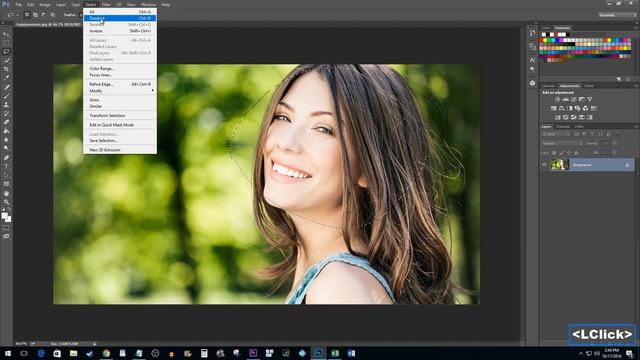
Task: Toggle filter for type layers
Action: [592, 134]
